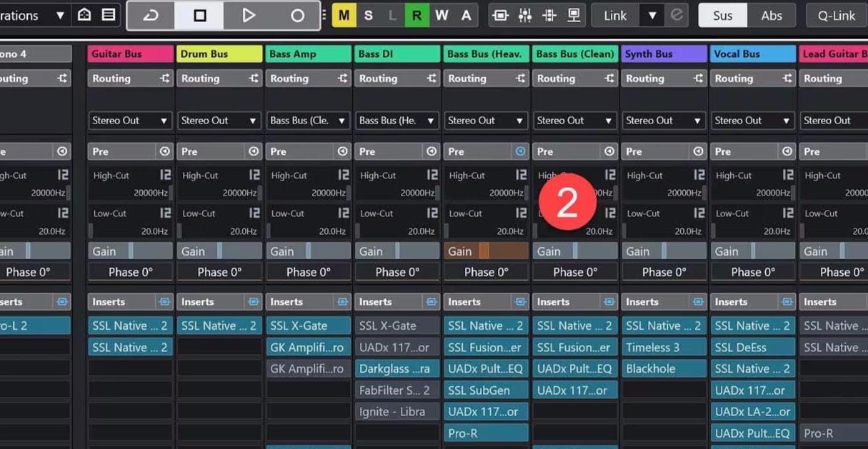The image size is (868, 449).
Task: Click the routing link icon on Drum Bus
Action: (x=254, y=79)
